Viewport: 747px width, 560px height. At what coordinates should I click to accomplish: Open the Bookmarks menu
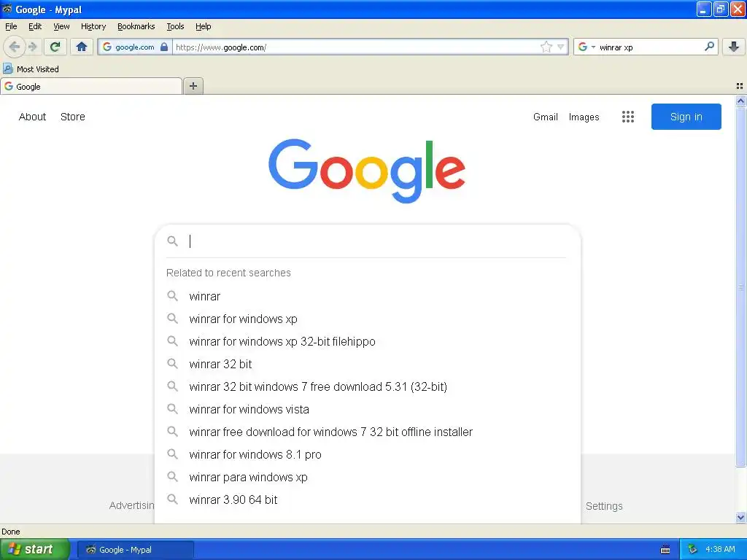coord(136,26)
